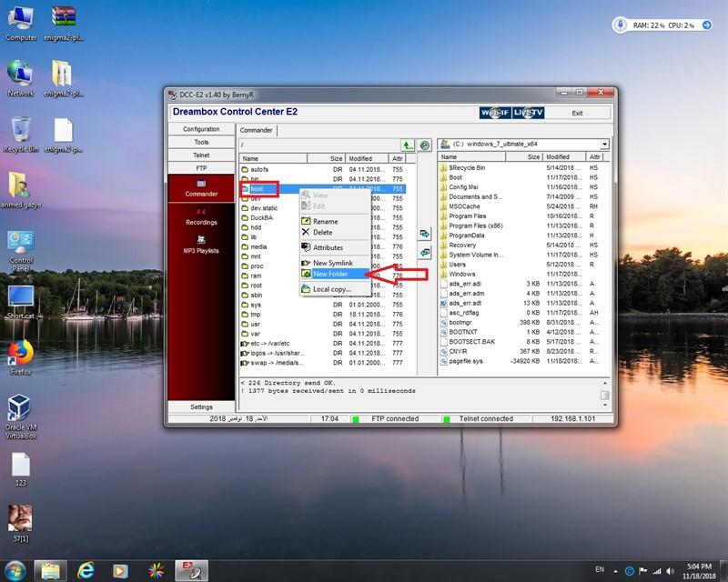728x582 pixels.
Task: Select the autofs folder in the remote list
Action: [323, 169]
